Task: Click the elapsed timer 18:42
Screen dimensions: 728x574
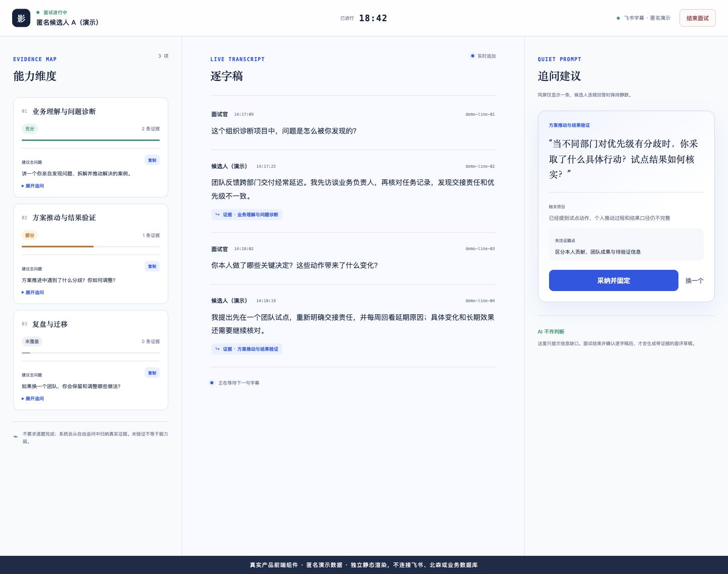Action: 373,18
